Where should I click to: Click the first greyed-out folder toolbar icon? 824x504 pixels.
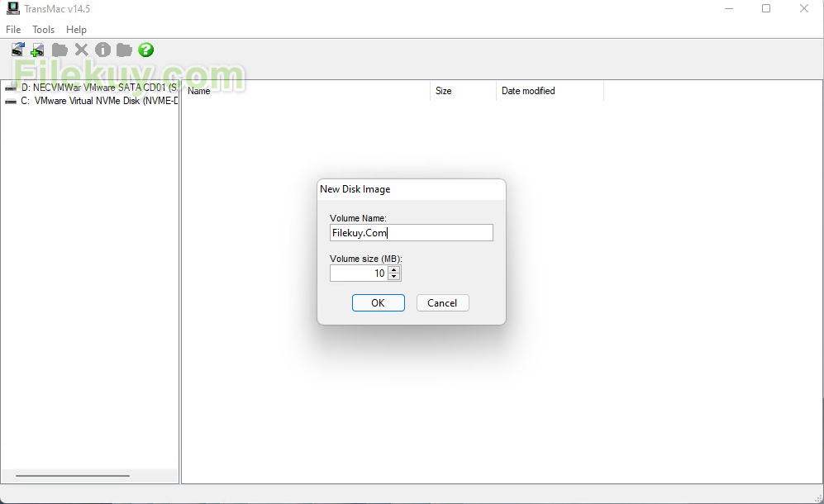[x=60, y=50]
